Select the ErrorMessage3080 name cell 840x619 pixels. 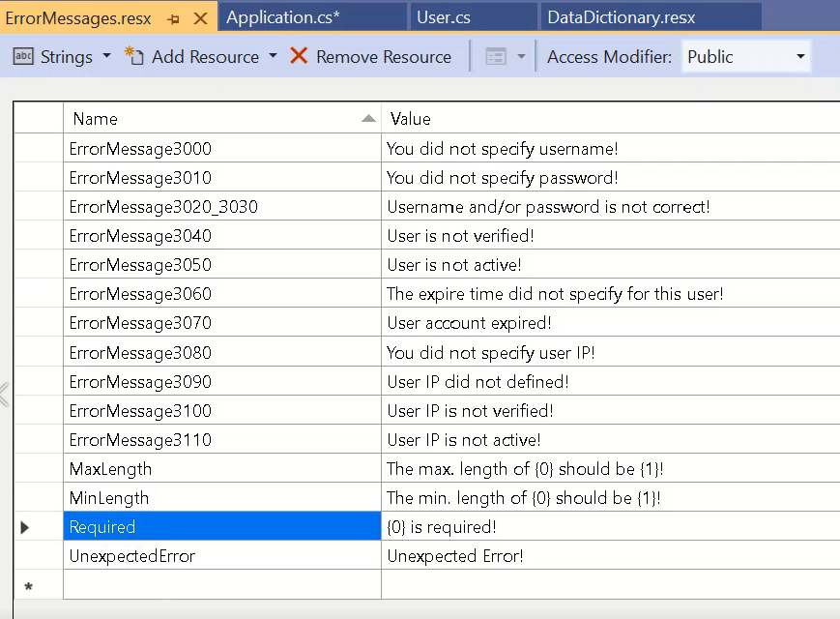(x=221, y=352)
